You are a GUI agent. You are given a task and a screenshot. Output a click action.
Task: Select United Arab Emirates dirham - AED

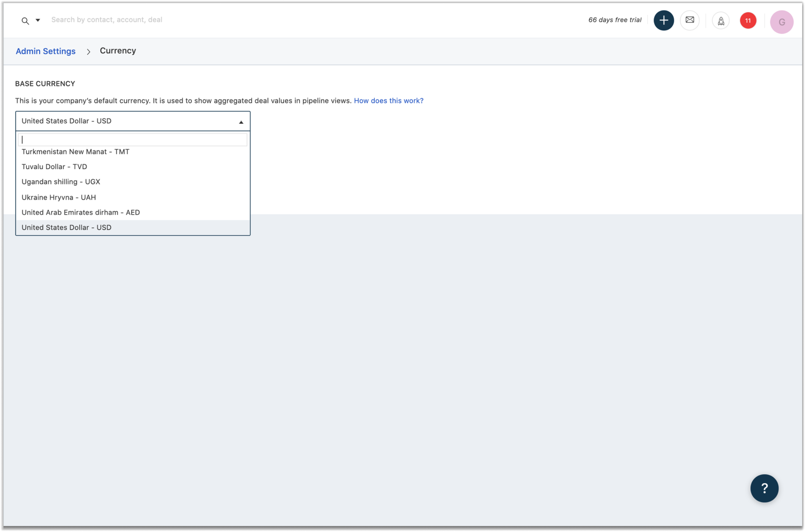point(81,212)
